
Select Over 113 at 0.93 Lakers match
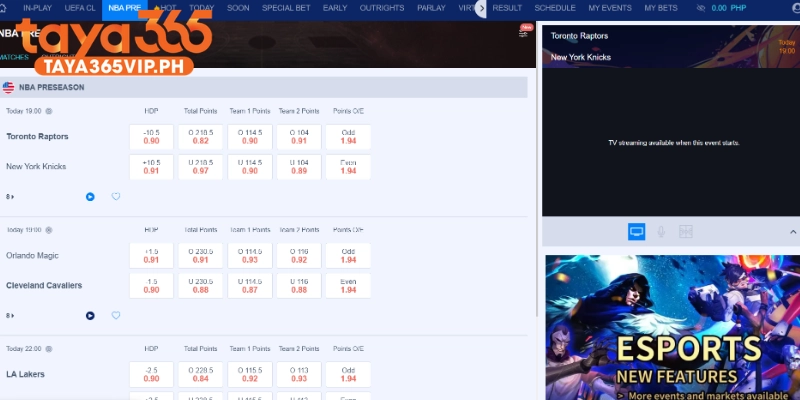click(x=299, y=374)
